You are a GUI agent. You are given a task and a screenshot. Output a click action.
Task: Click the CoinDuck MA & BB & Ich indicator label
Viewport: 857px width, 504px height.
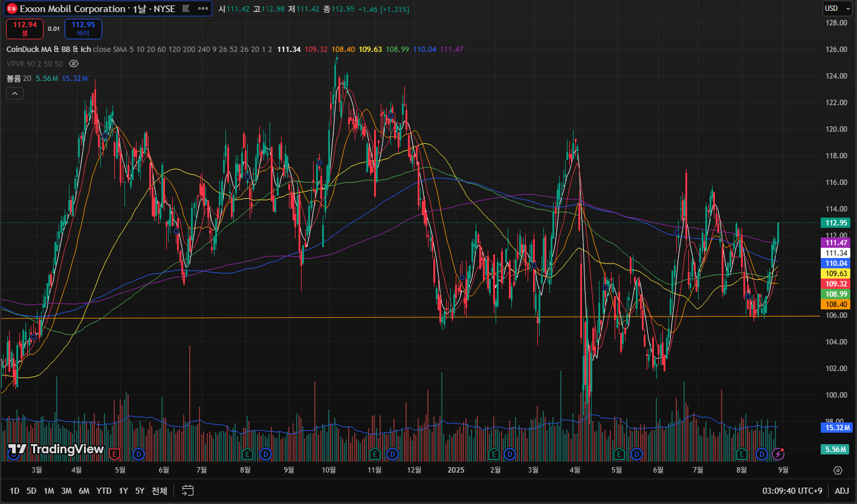[48, 49]
